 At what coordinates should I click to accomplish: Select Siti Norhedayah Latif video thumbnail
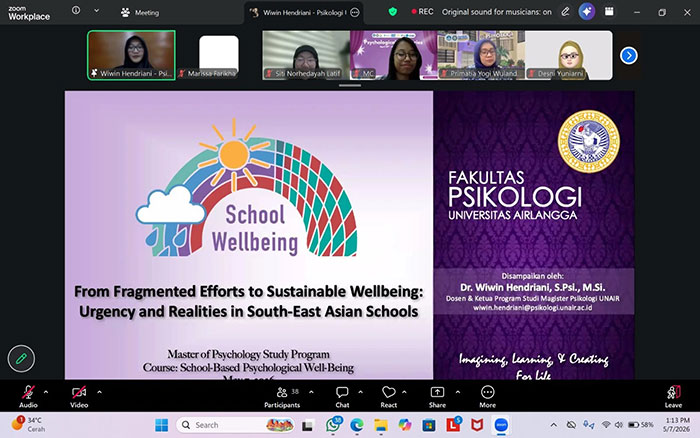coord(306,55)
